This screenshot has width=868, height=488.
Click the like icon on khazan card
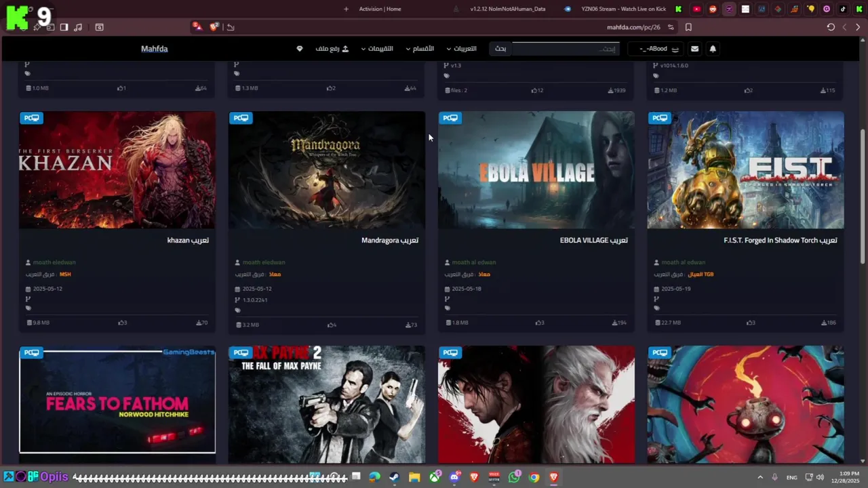[120, 323]
